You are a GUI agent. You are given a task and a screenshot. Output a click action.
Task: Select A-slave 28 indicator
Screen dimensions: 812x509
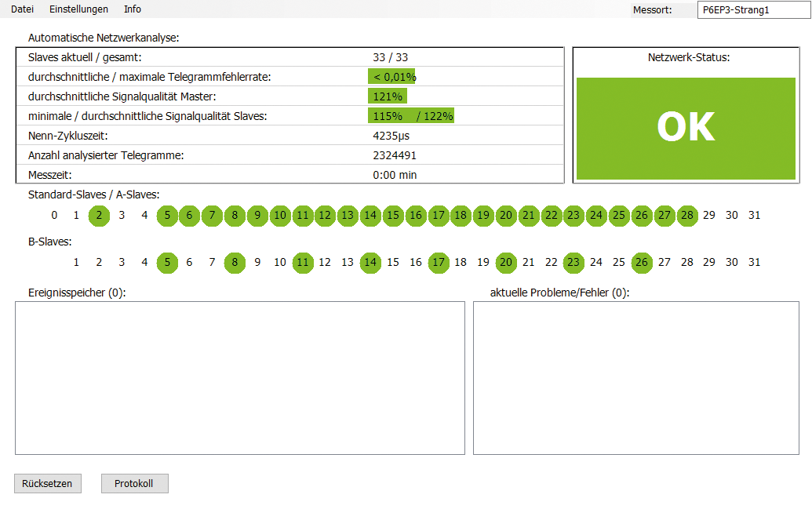pos(686,216)
